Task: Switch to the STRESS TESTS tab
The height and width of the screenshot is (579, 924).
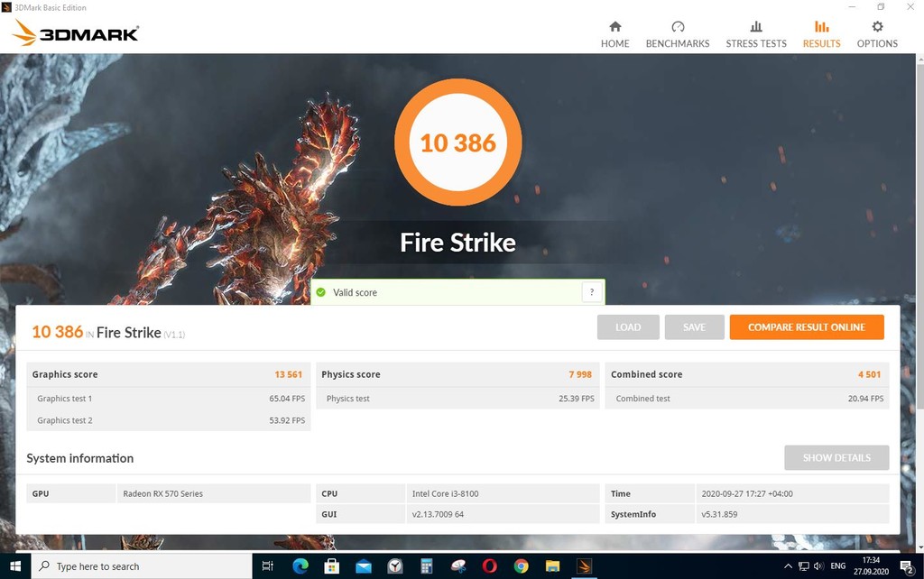Action: (756, 34)
